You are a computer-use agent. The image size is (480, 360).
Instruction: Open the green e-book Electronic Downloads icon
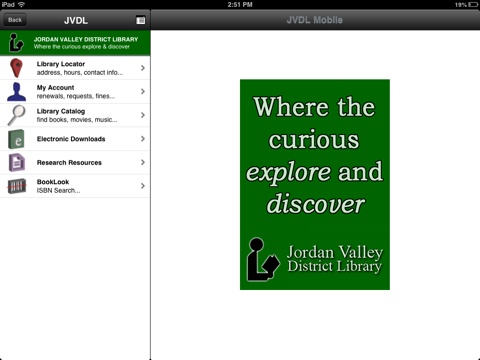16,139
